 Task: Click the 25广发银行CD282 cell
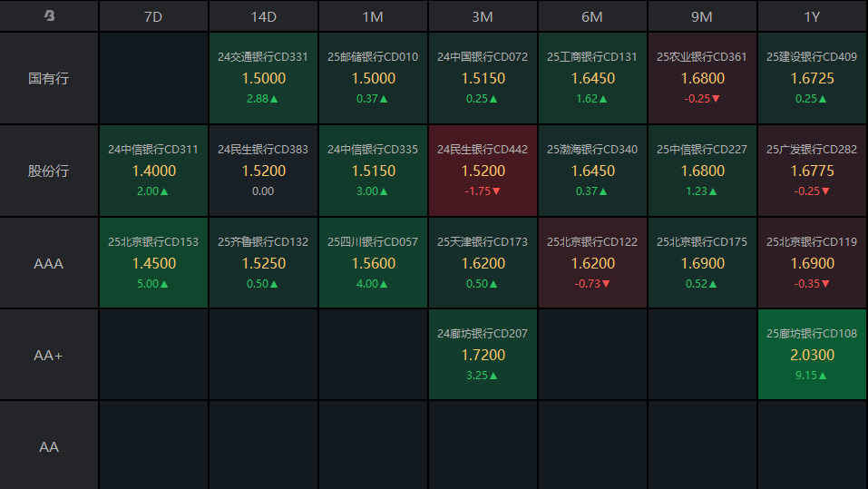coord(812,171)
